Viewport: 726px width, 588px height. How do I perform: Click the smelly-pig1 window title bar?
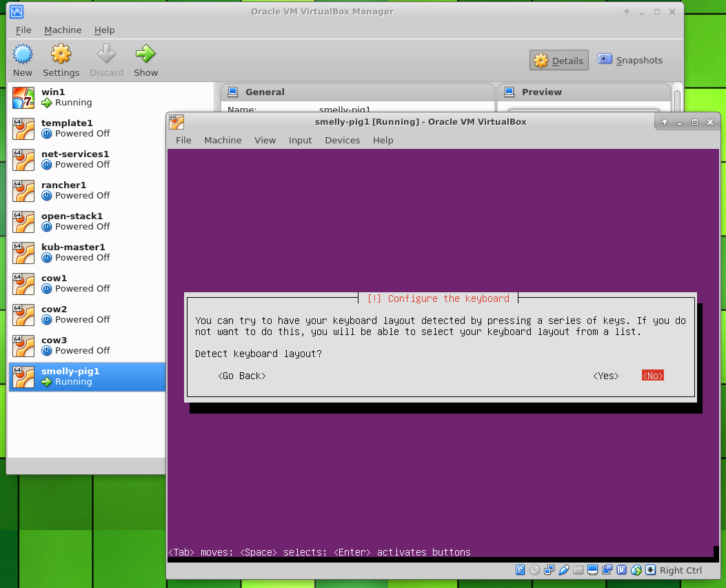(421, 122)
